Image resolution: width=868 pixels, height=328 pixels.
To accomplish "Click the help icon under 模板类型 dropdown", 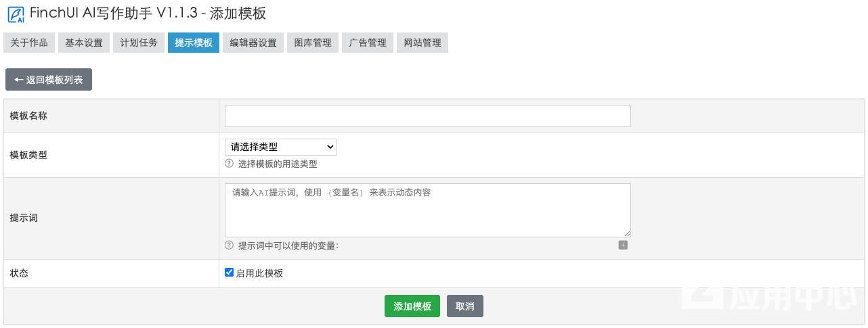I will [229, 164].
